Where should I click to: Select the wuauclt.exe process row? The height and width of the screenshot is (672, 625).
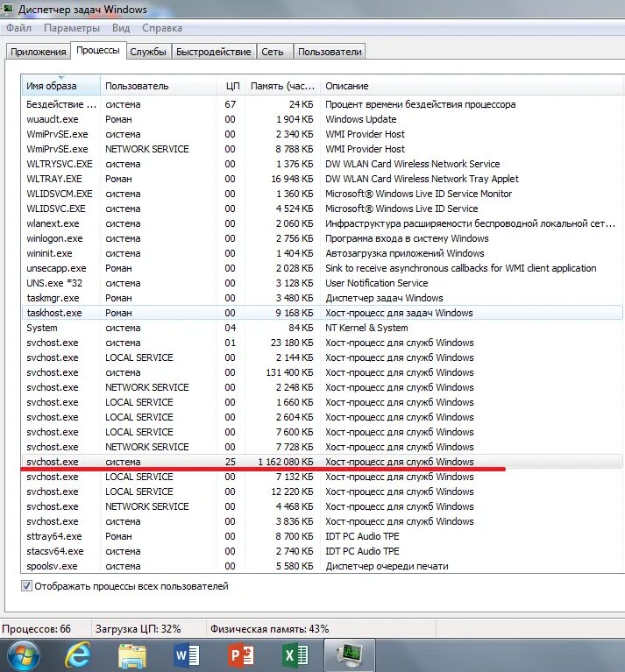point(322,119)
